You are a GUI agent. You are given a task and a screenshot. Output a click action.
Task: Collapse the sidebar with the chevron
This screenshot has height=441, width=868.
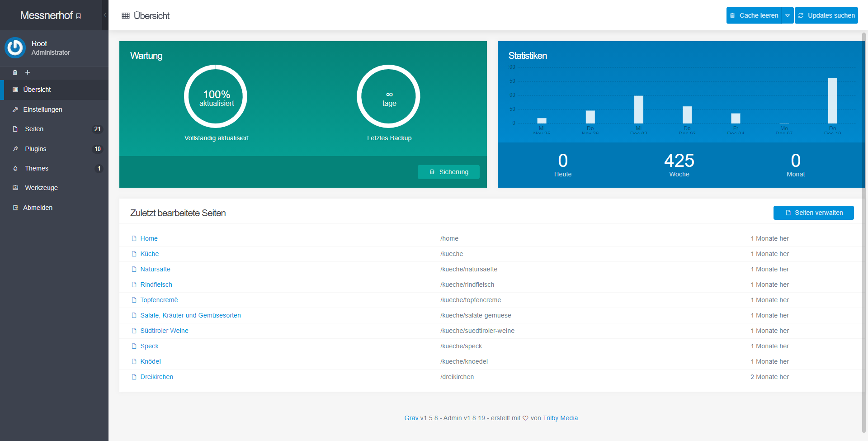(105, 15)
